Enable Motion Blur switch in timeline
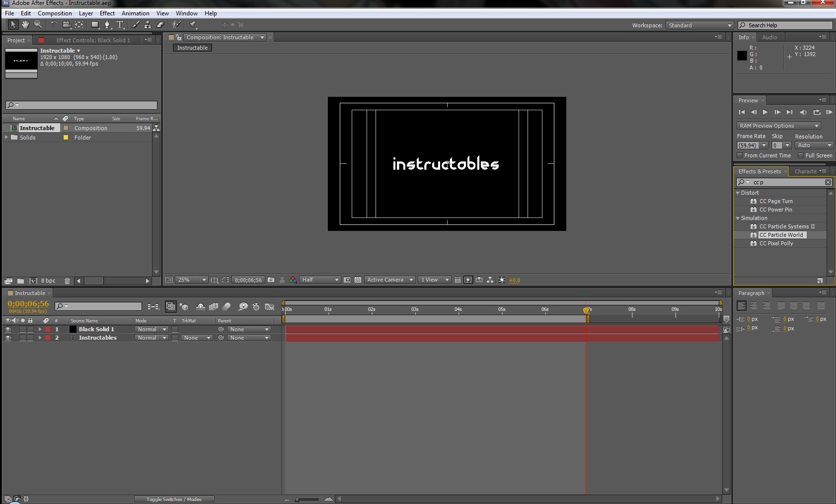The height and width of the screenshot is (504, 836). [x=227, y=307]
